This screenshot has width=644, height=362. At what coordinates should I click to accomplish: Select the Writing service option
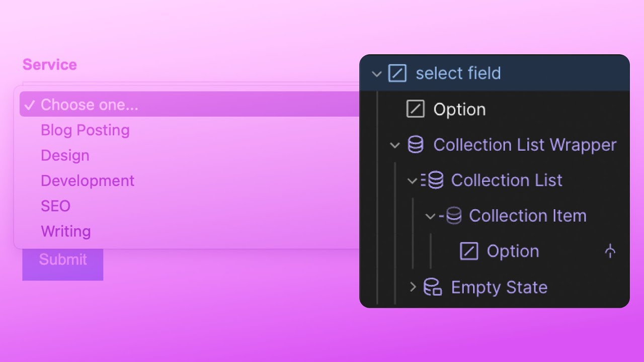tap(65, 231)
